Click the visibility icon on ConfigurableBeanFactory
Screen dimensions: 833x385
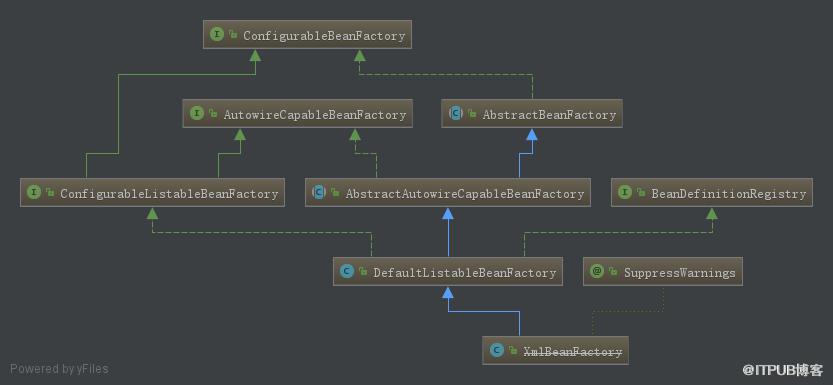pos(233,35)
